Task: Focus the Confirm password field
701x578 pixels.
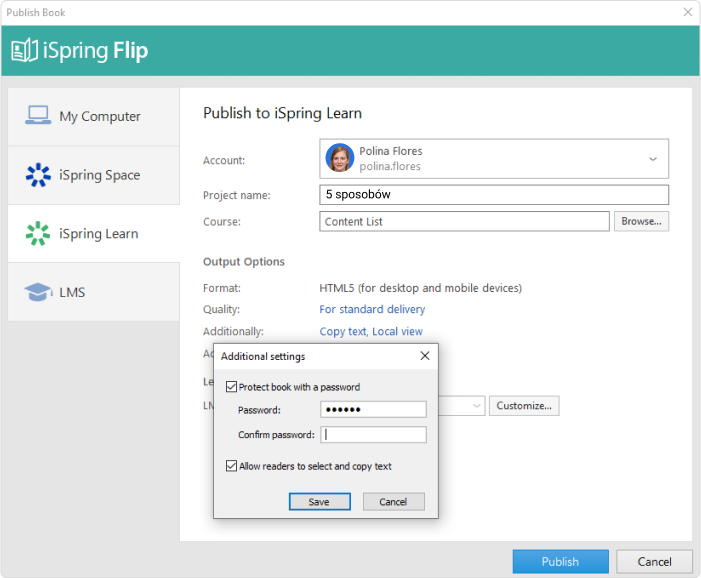Action: (x=373, y=435)
